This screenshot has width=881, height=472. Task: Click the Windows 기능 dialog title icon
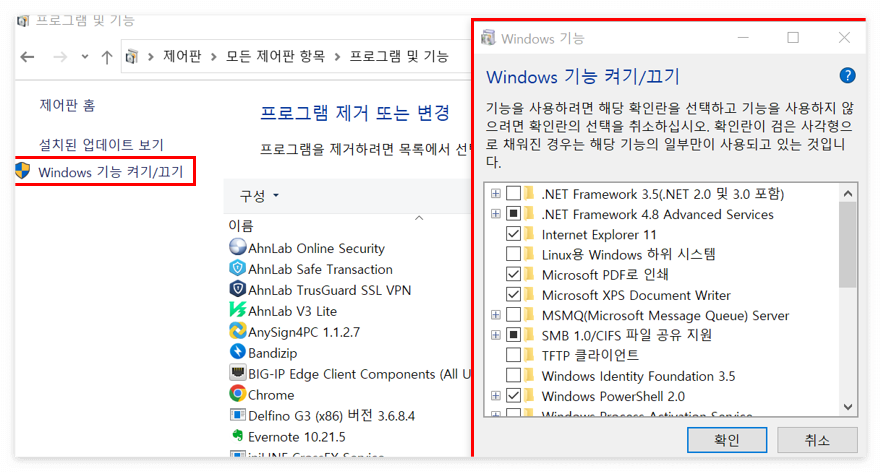coord(488,38)
